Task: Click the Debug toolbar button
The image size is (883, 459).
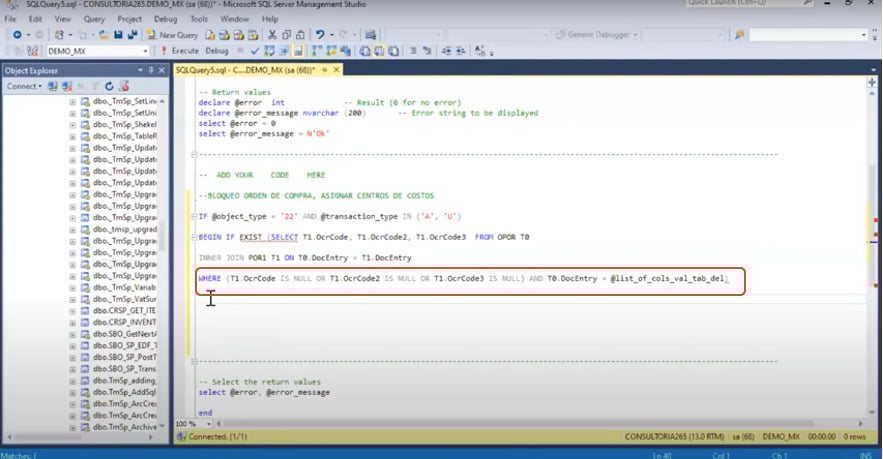Action: click(x=216, y=50)
